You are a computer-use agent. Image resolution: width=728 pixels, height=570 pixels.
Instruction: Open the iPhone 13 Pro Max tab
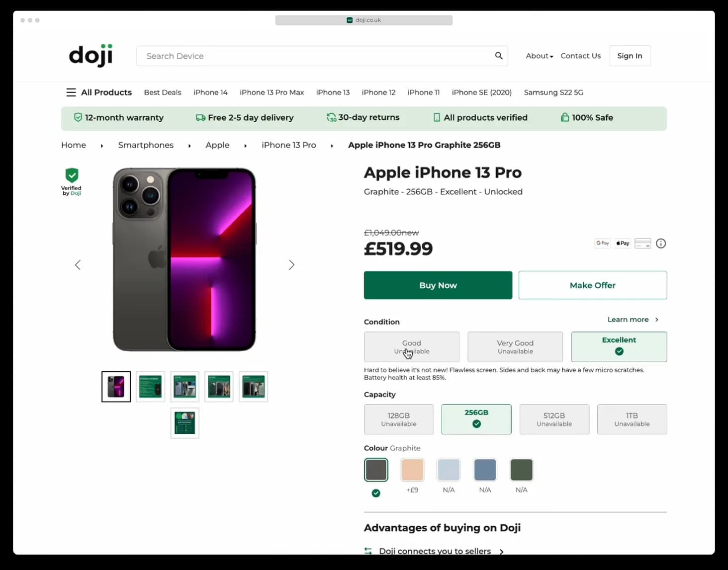coord(272,92)
